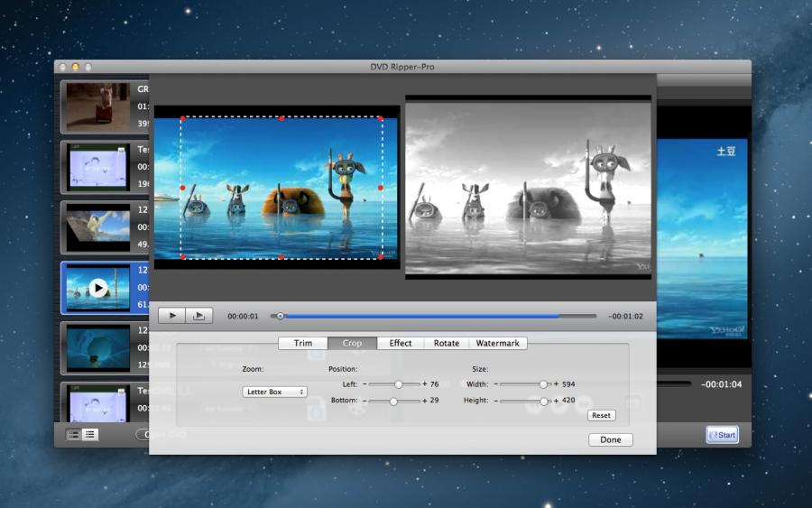
Task: Click the color source preview image
Action: pyautogui.click(x=277, y=188)
